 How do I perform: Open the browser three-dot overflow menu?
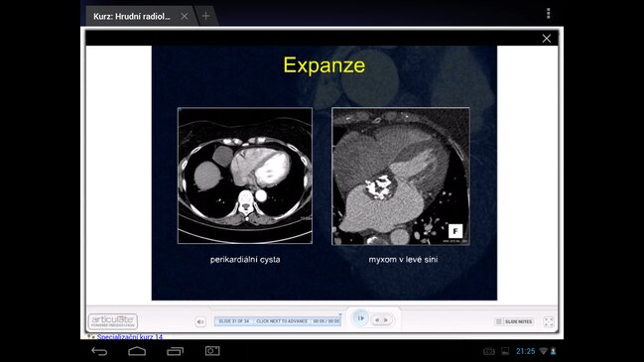[549, 14]
